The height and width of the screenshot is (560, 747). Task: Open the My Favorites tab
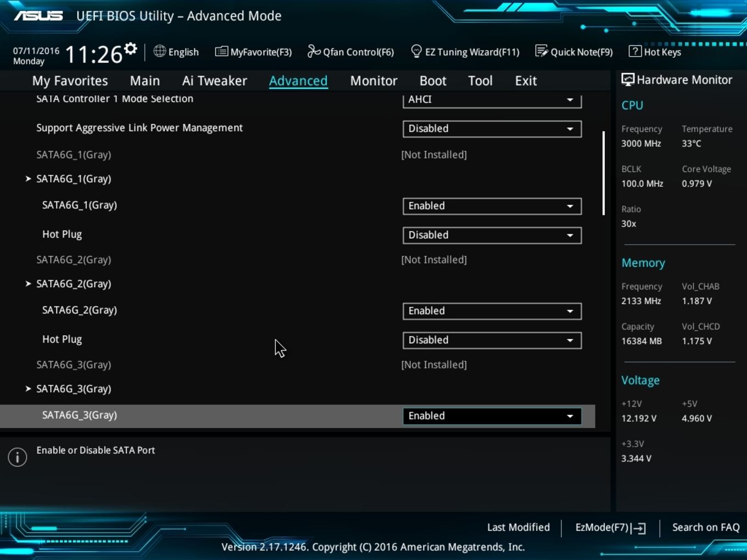point(70,81)
